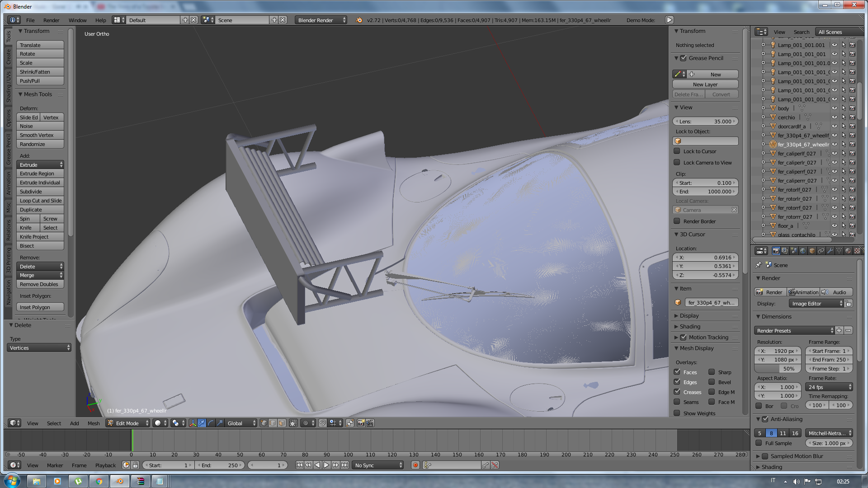This screenshot has width=868, height=488.
Task: Adjust the Lens value slider field
Action: (x=705, y=122)
